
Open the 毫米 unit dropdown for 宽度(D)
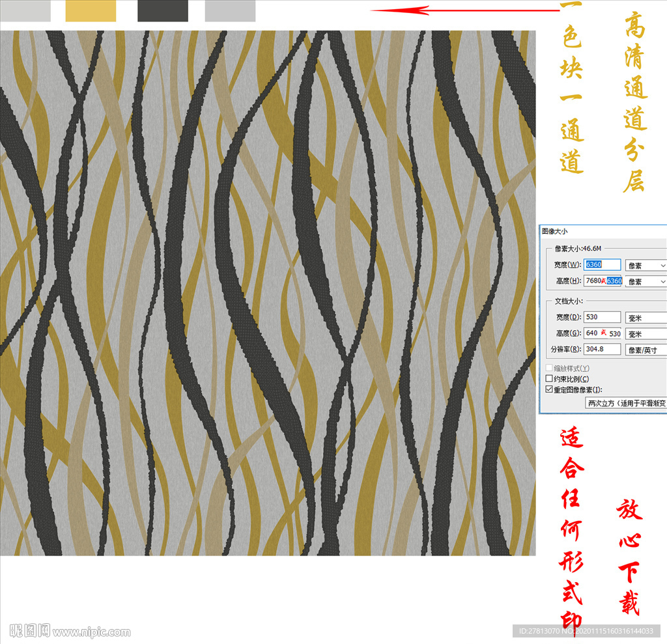click(646, 318)
